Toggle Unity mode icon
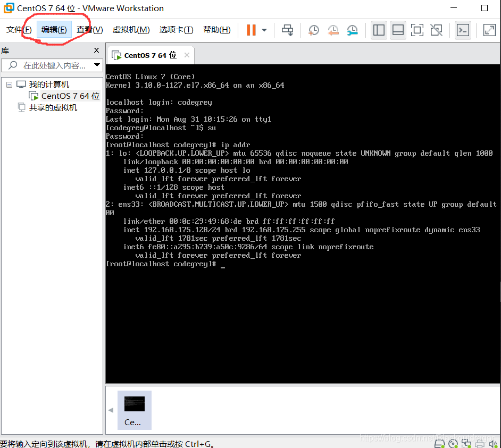 [x=437, y=30]
